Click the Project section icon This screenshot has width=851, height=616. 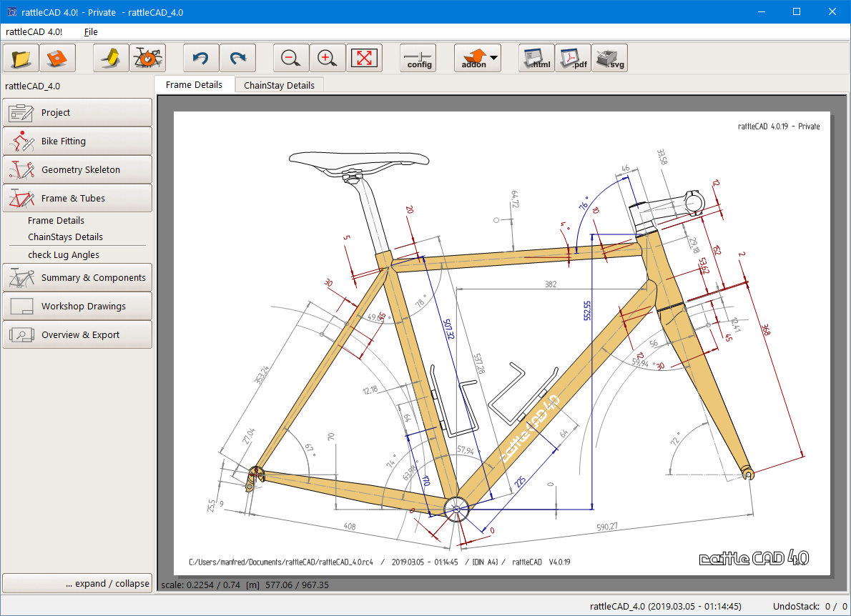tap(21, 113)
